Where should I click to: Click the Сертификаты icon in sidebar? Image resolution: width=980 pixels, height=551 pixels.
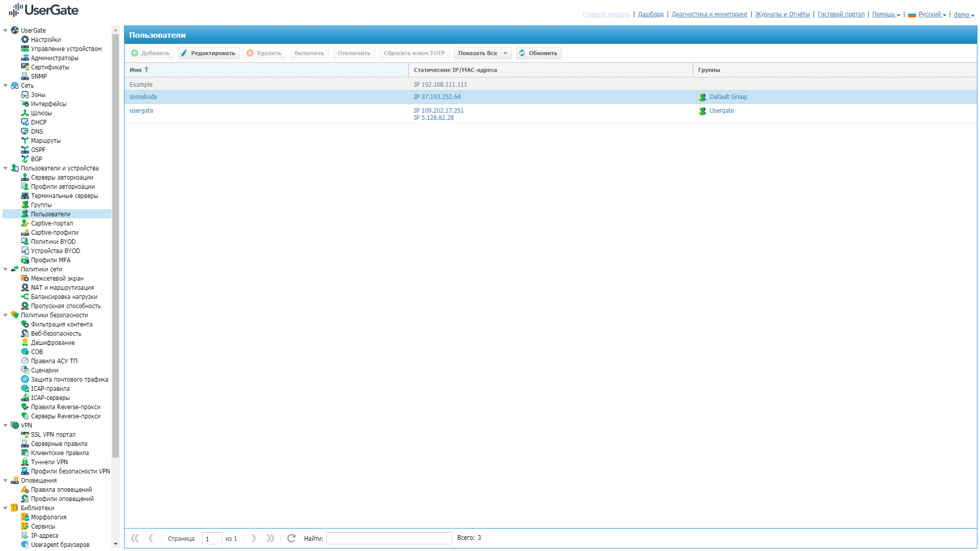24,67
